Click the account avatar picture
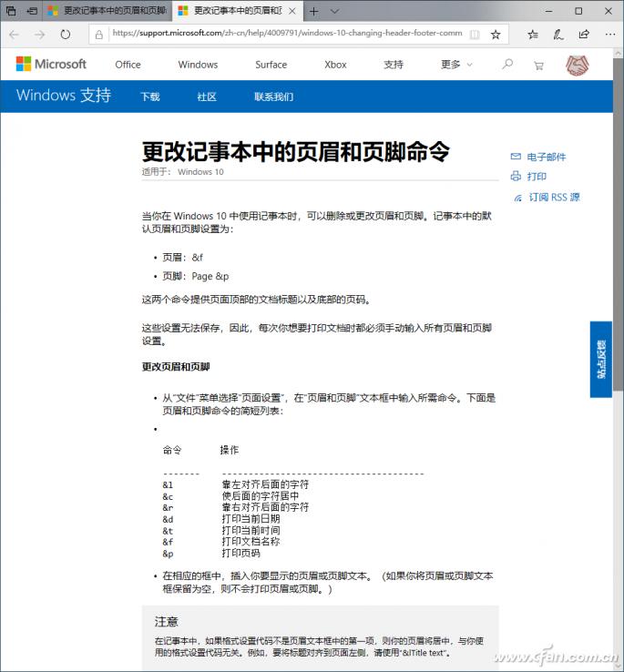 [578, 65]
